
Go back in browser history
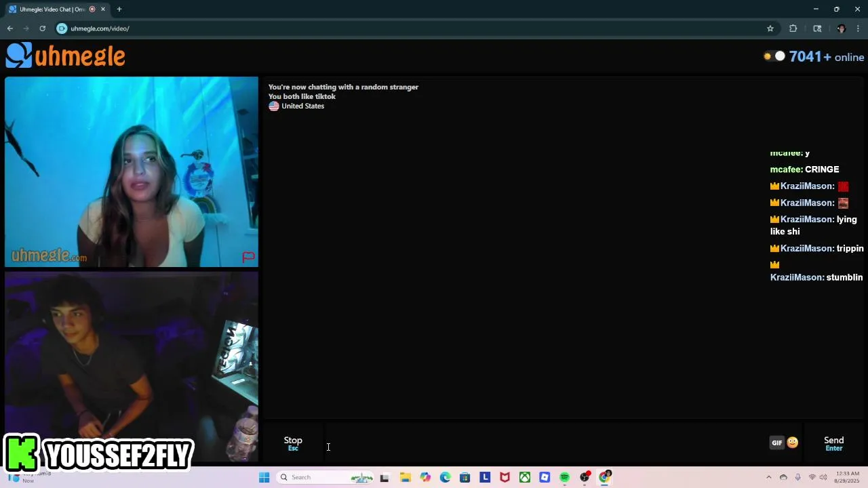pyautogui.click(x=10, y=28)
